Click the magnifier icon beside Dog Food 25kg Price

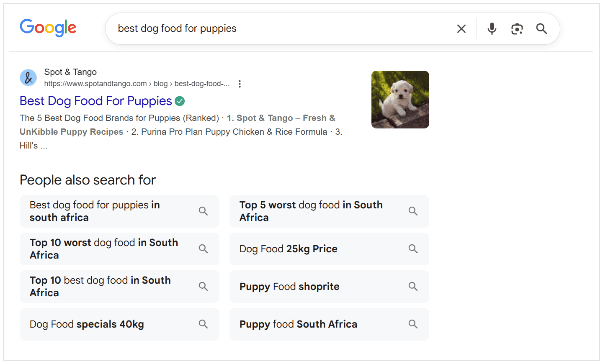pyautogui.click(x=413, y=249)
